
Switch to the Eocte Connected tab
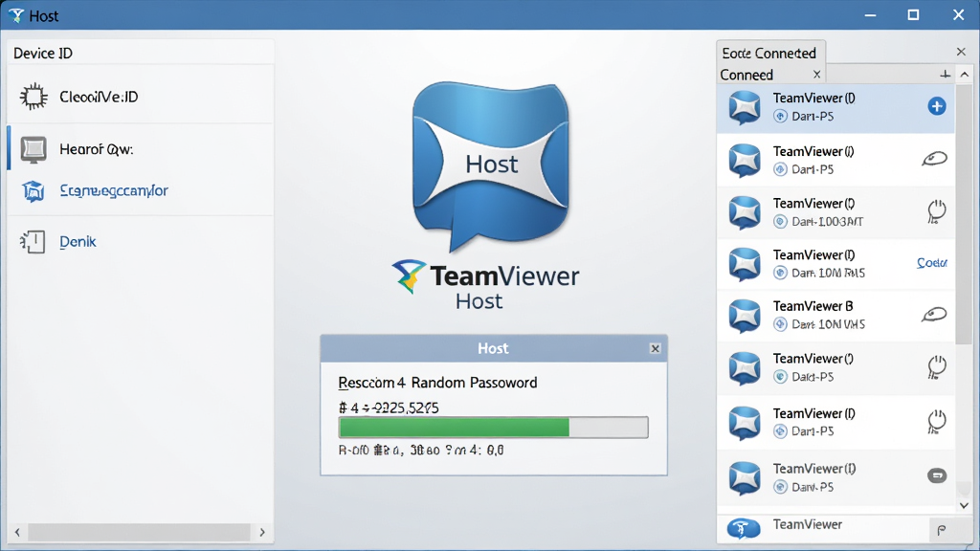coord(769,54)
